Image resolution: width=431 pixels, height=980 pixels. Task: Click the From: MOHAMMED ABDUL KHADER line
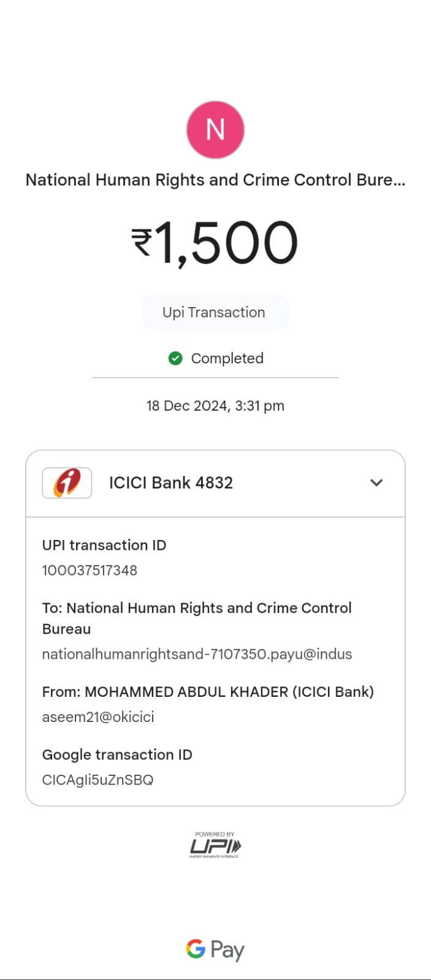click(208, 692)
